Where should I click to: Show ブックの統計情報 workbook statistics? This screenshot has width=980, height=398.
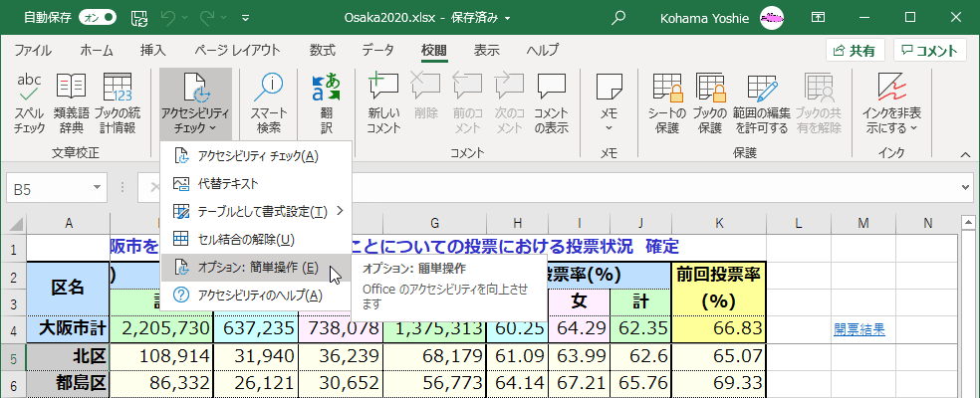(117, 103)
